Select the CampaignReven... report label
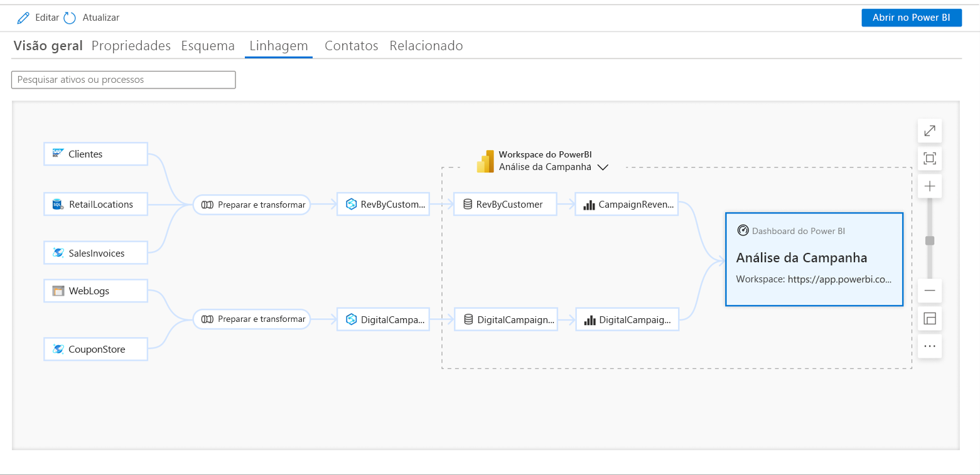This screenshot has height=475, width=980. pyautogui.click(x=637, y=204)
